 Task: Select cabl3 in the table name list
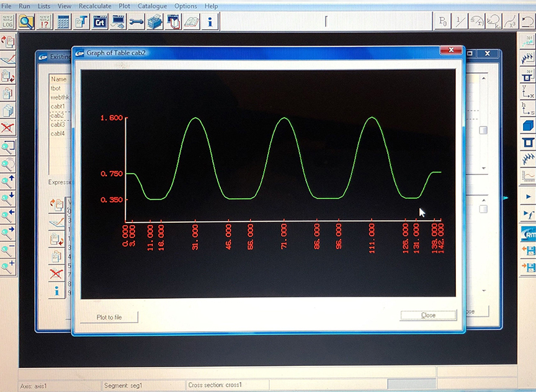58,124
